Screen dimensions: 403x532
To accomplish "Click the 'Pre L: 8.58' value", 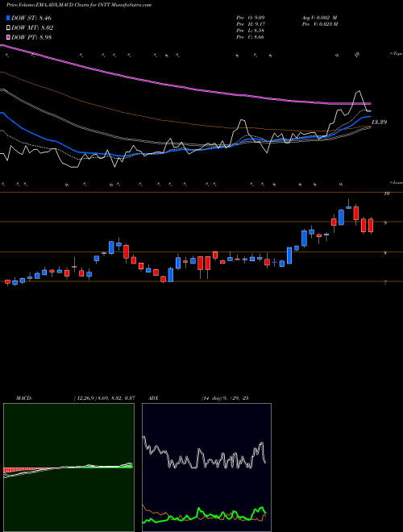I will (x=251, y=31).
